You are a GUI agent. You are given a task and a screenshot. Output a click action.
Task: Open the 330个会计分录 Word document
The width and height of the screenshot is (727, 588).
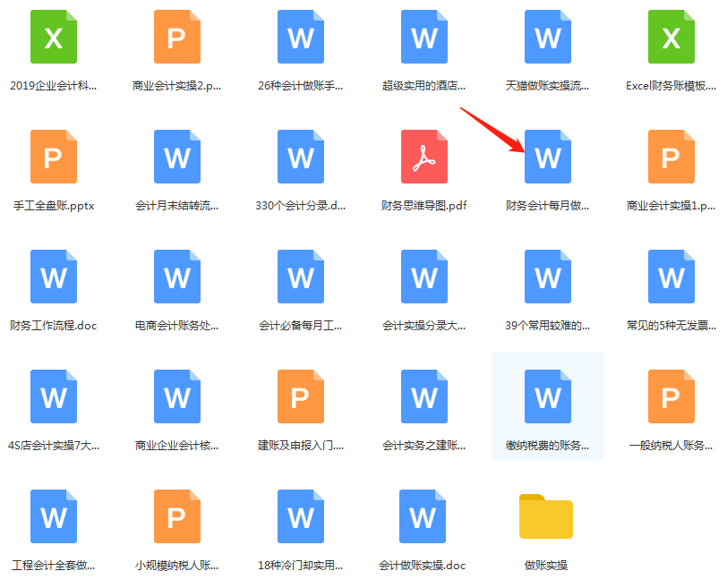coord(300,157)
